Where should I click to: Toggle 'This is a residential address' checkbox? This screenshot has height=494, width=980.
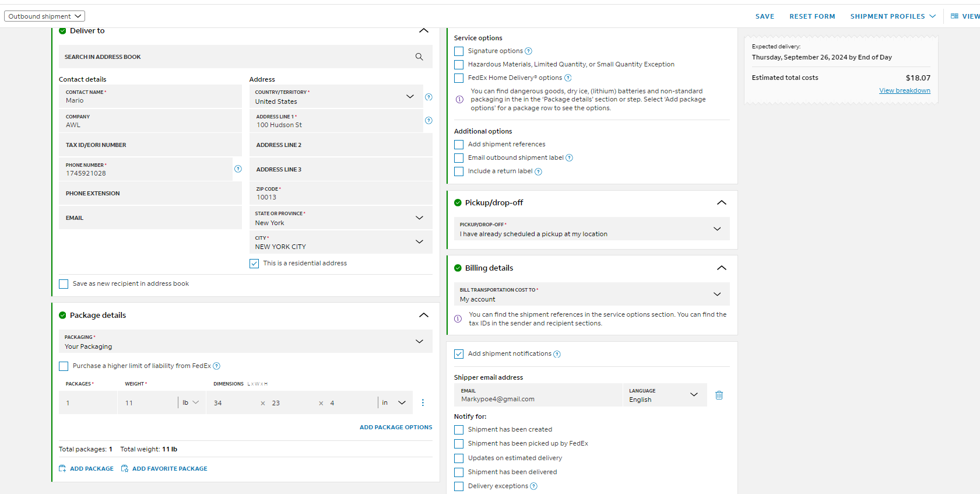click(x=254, y=264)
